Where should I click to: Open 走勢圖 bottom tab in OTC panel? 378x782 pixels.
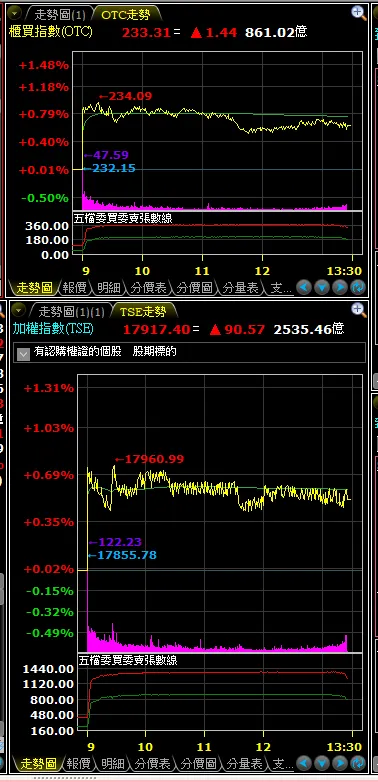click(34, 287)
